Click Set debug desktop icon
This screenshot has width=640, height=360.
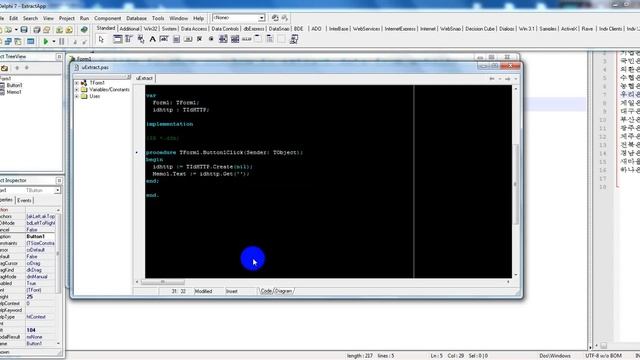pos(285,18)
